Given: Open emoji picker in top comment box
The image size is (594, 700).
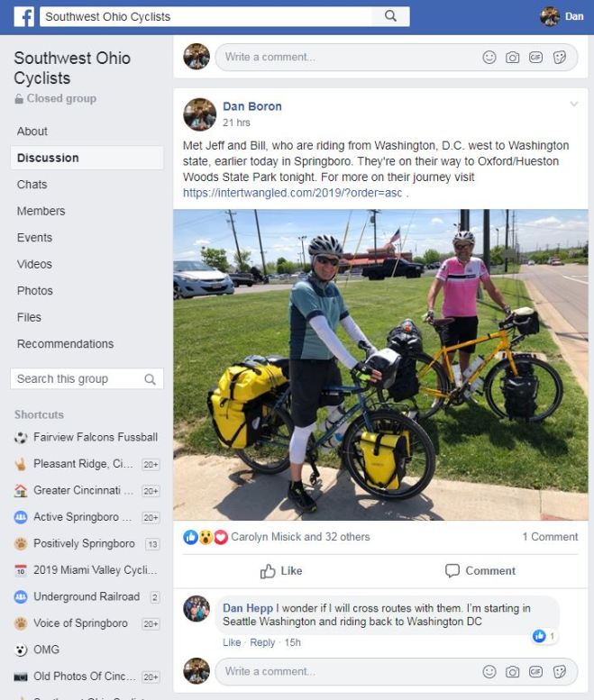Looking at the screenshot, I should coord(489,57).
